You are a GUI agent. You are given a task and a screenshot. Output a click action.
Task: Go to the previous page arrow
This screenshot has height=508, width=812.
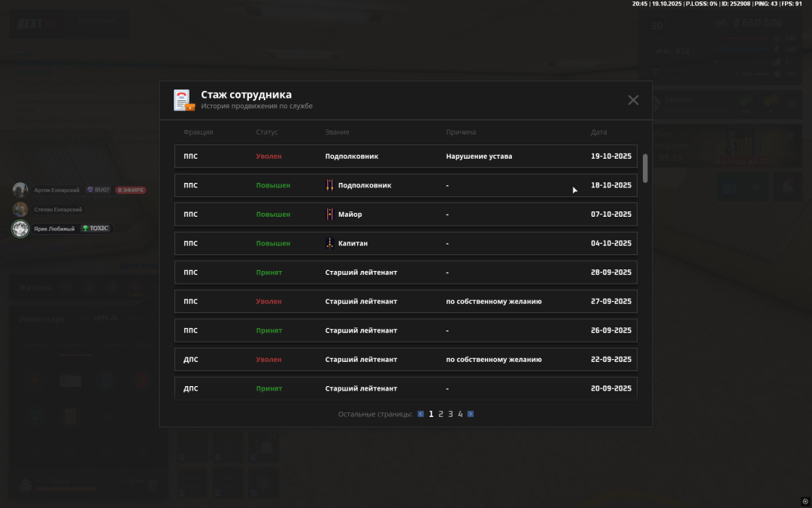420,414
